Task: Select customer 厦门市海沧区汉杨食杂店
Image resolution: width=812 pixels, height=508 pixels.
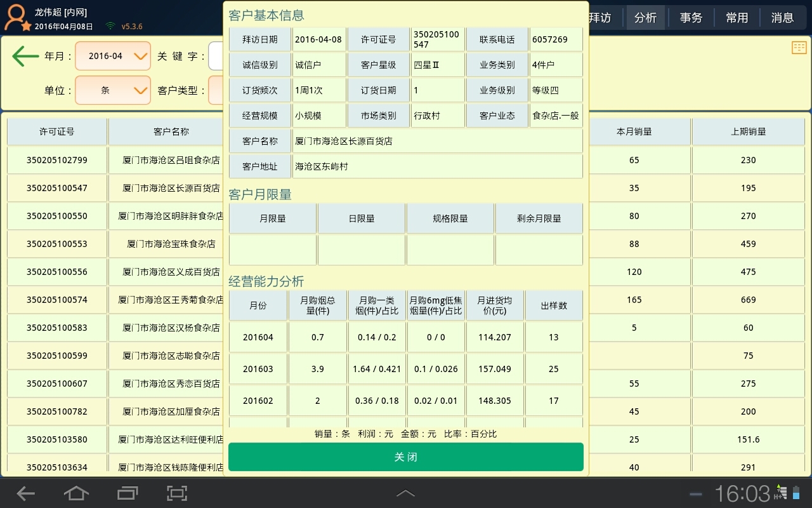Action: point(171,328)
